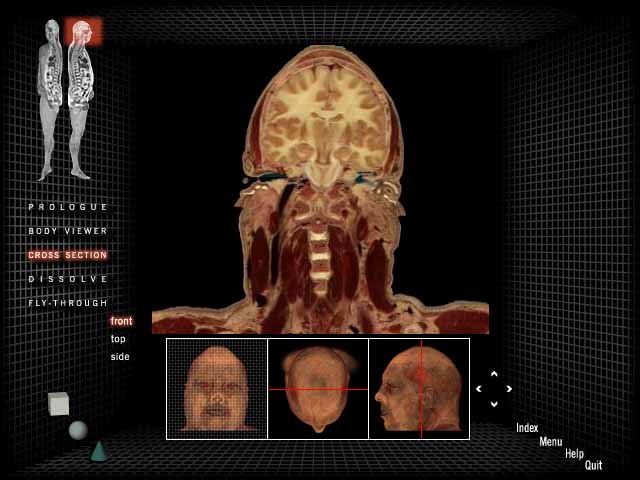Screen dimensions: 640x480
Task: Quit the application
Action: point(593,465)
